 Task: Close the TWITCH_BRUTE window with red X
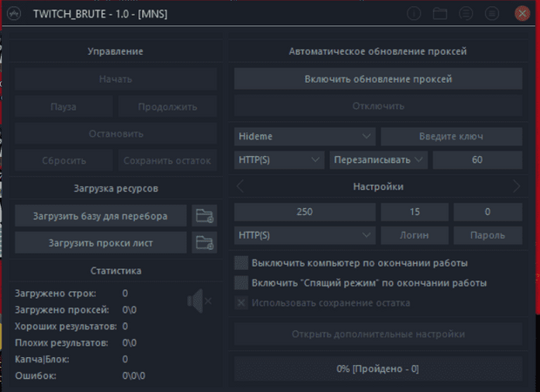(x=522, y=14)
